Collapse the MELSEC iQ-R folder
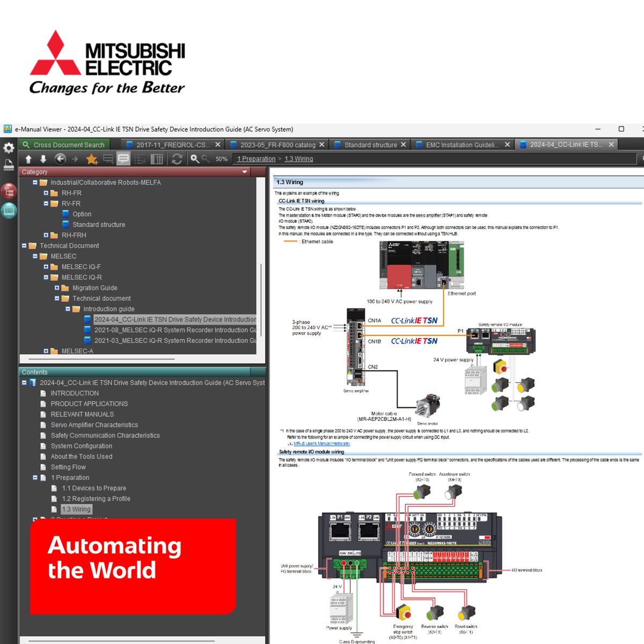The image size is (644, 644). pyautogui.click(x=46, y=277)
